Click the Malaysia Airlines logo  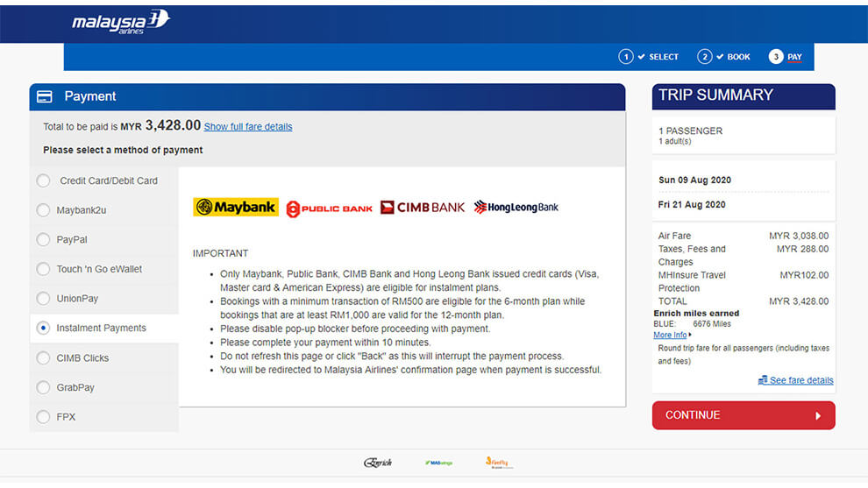coord(121,22)
